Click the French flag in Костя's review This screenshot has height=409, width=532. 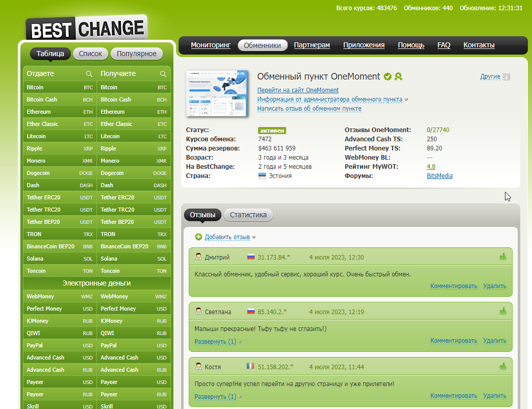(x=250, y=366)
